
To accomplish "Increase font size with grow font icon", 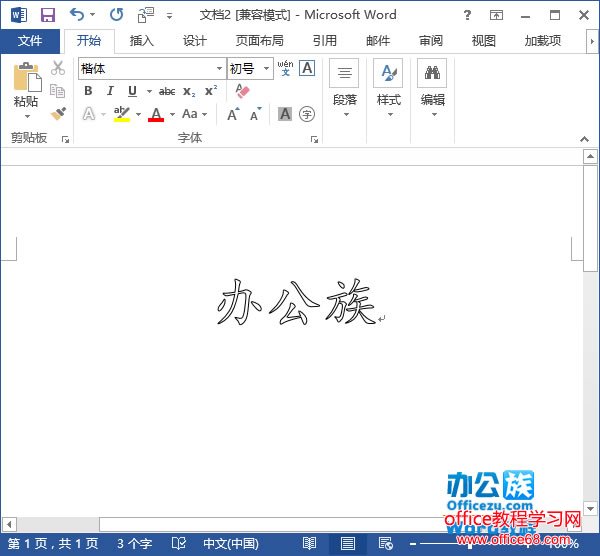I will tap(233, 114).
